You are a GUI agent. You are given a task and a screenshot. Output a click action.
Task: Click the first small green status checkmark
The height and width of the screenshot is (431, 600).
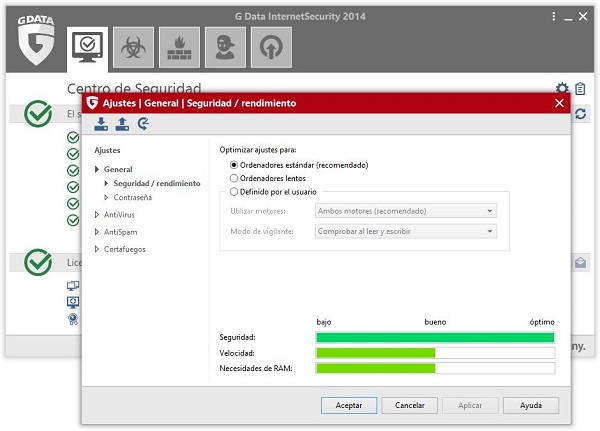tap(73, 137)
